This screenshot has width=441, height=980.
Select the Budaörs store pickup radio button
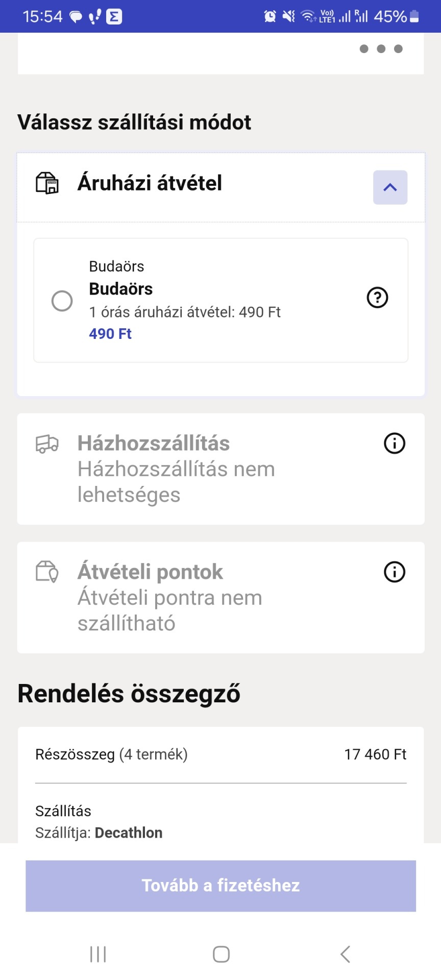click(62, 301)
